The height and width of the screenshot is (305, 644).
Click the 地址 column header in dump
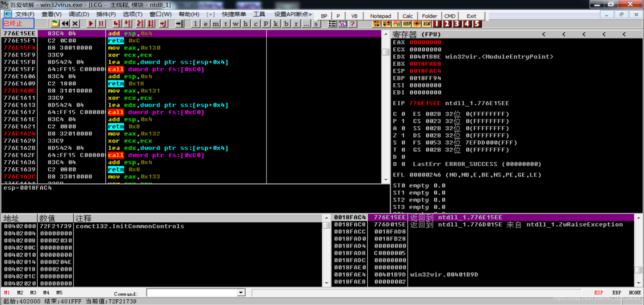(19, 218)
